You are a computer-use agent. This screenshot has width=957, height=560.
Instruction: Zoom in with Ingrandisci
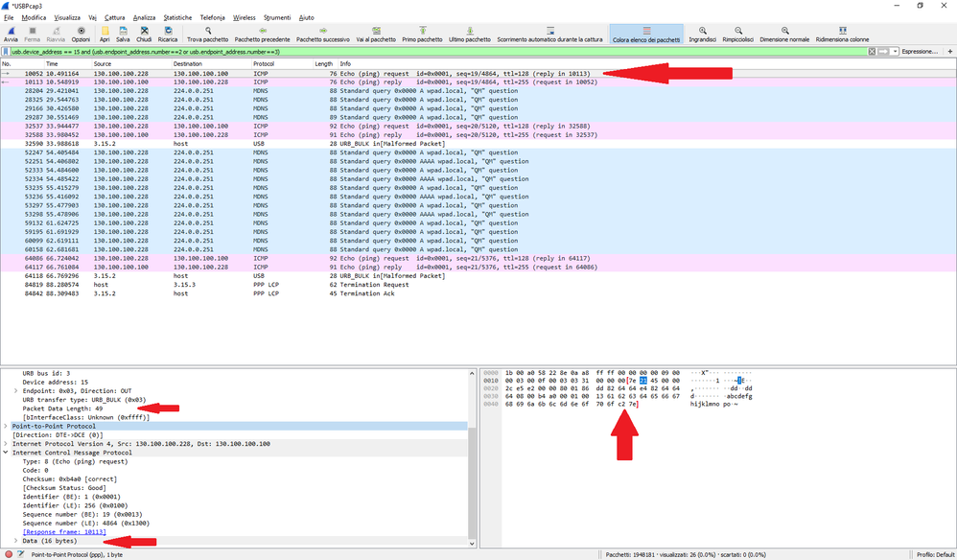(703, 35)
